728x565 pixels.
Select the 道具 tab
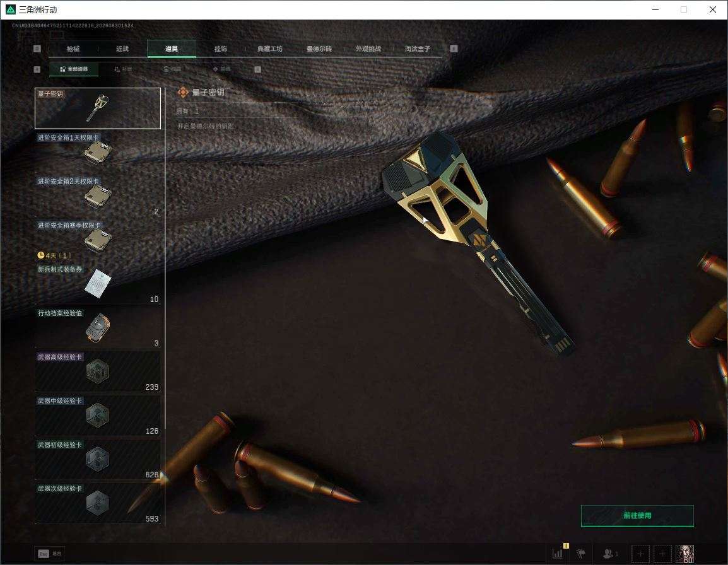point(172,49)
